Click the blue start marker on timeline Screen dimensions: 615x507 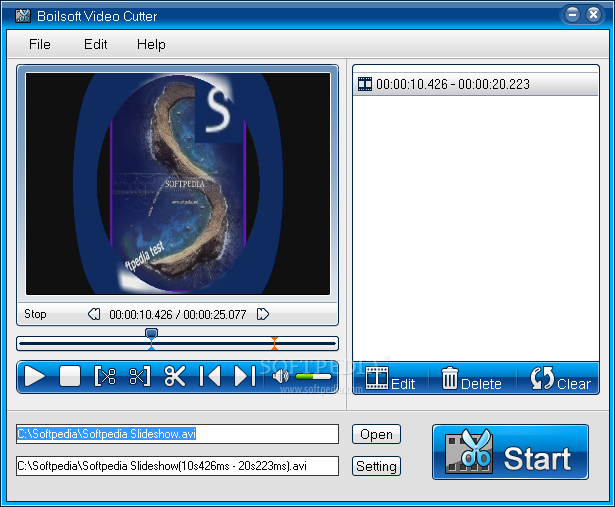tap(151, 344)
